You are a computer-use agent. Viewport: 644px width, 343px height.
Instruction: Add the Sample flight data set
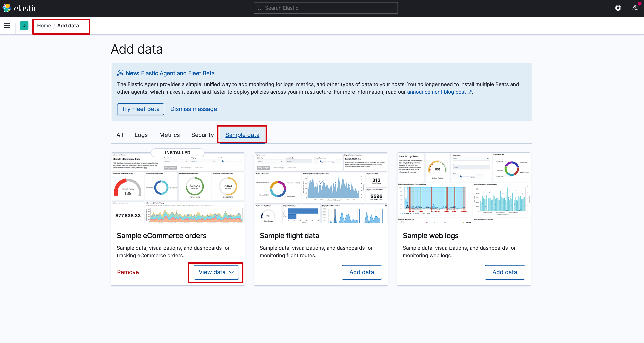361,272
